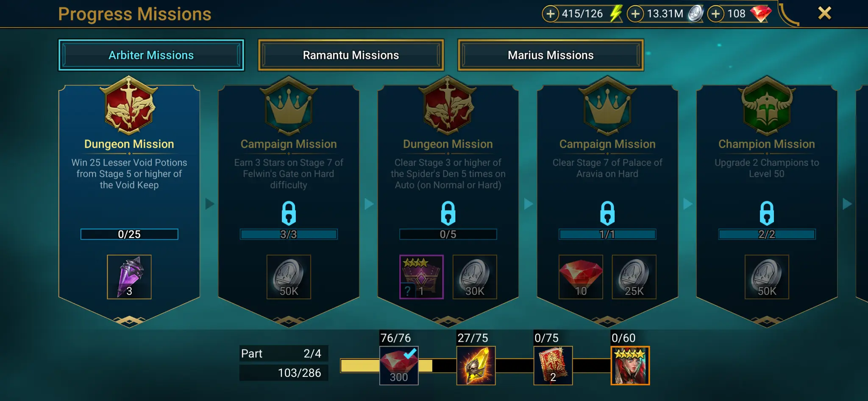Tap the 10 gems reward icon

tap(581, 277)
